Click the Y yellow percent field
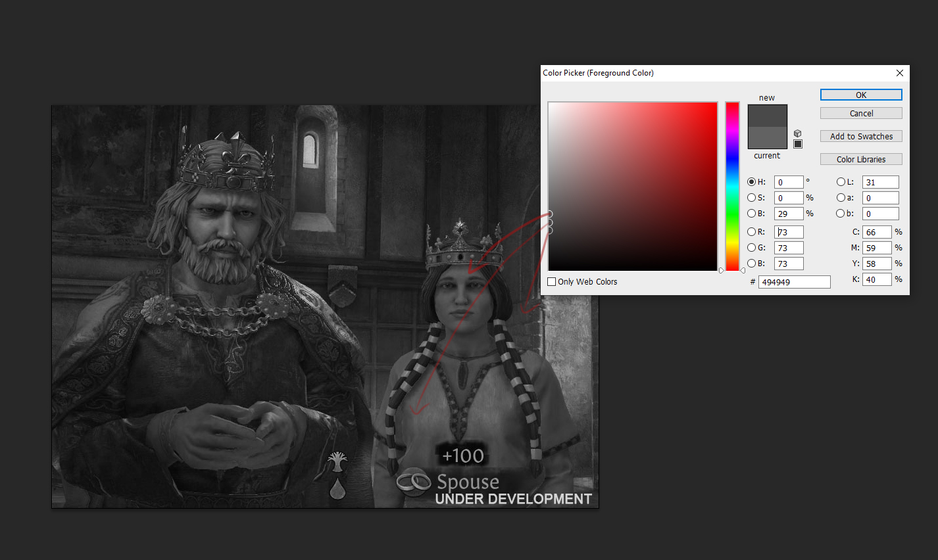The height and width of the screenshot is (560, 938). 877,264
